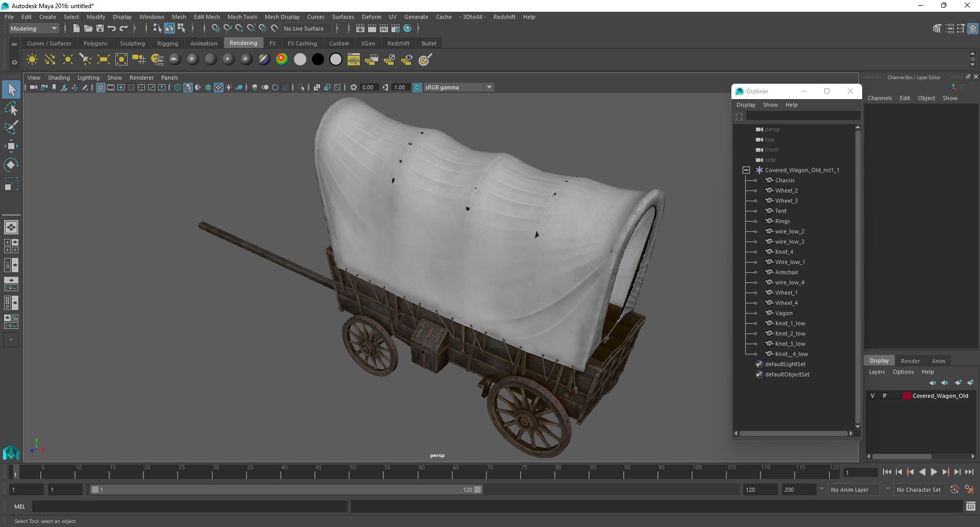Viewport: 980px width, 527px height.
Task: Toggle P playback of Covered_Wagon_Old layer
Action: tap(884, 396)
